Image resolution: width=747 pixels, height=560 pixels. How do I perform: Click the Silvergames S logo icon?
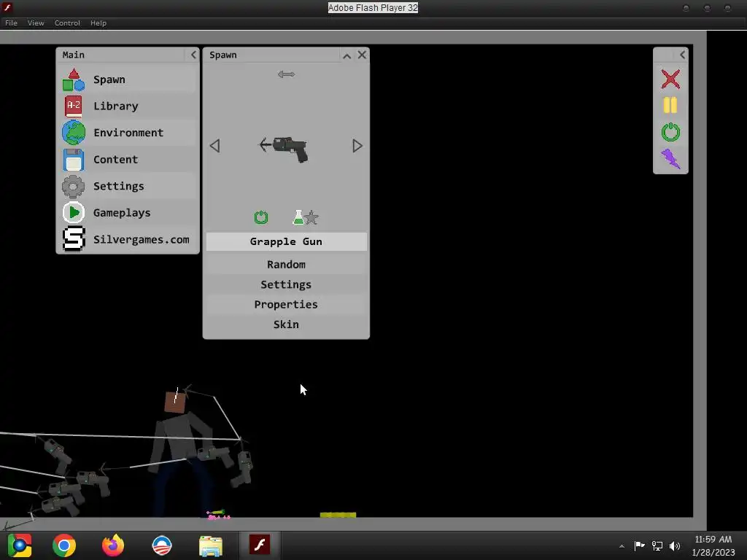(x=74, y=239)
